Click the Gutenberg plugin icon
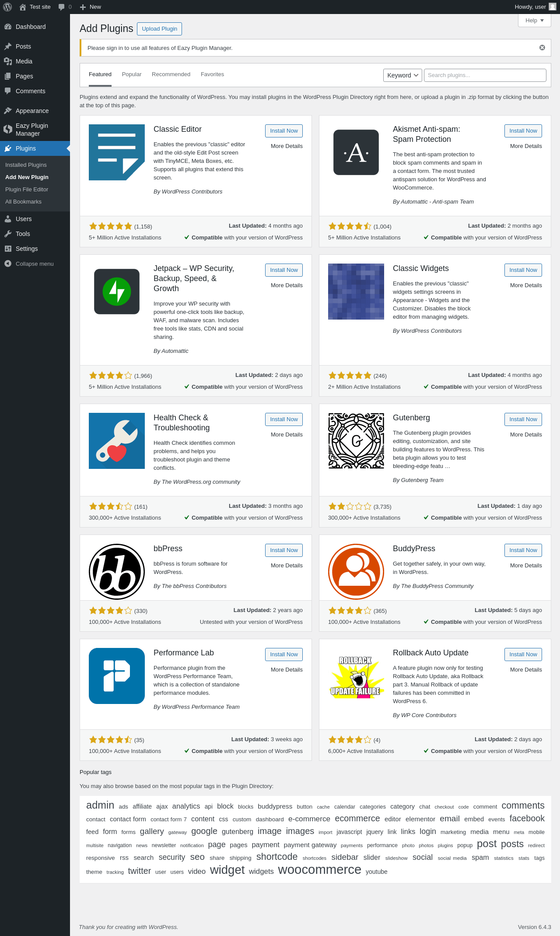Screen dimensions: 560x936 [x=356, y=441]
